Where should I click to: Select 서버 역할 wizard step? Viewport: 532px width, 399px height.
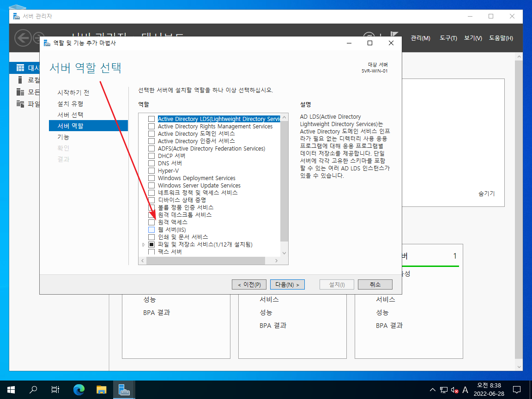(88, 126)
